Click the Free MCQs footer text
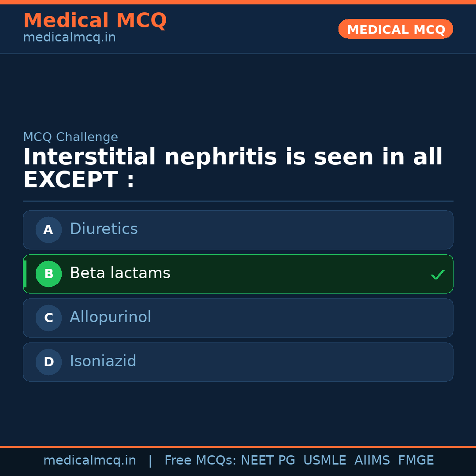This screenshot has height=476, width=476. pyautogui.click(x=201, y=461)
